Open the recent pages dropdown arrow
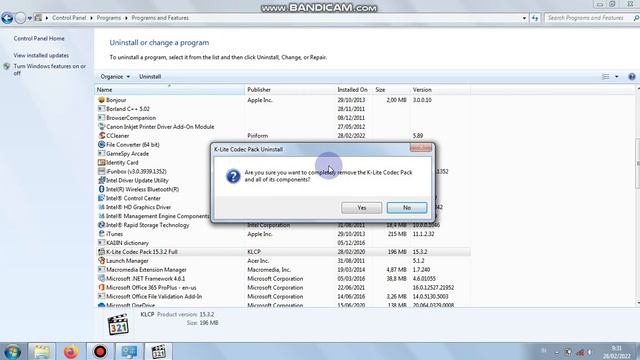 (x=29, y=18)
